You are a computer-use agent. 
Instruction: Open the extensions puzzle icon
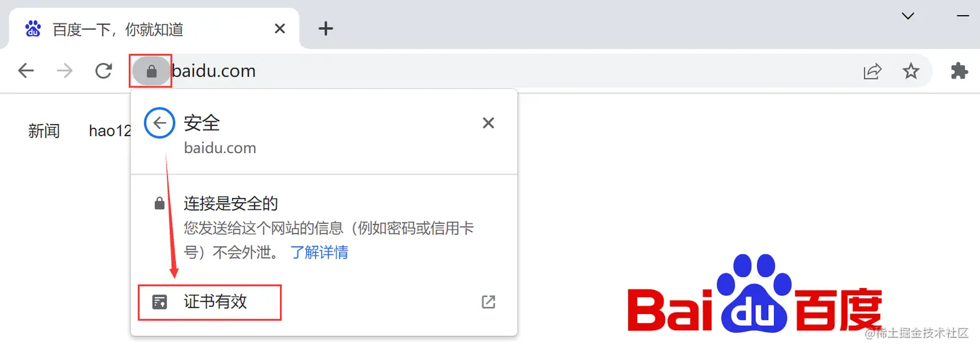coord(959,71)
